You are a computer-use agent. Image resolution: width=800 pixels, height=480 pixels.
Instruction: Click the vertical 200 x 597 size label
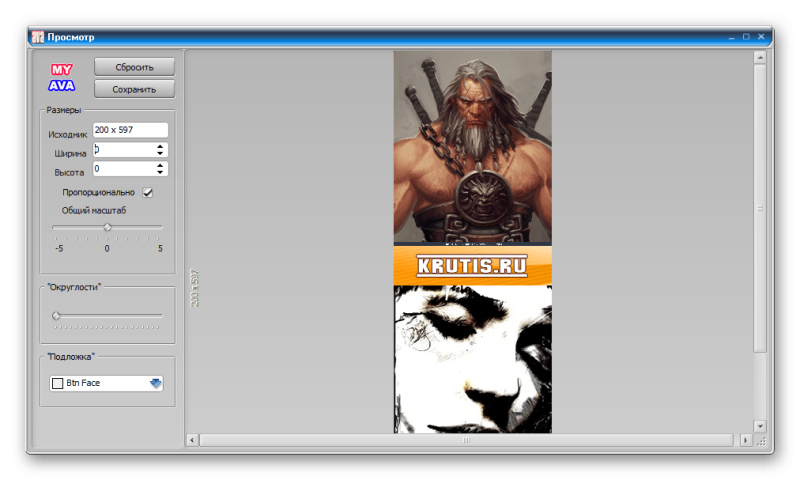194,288
